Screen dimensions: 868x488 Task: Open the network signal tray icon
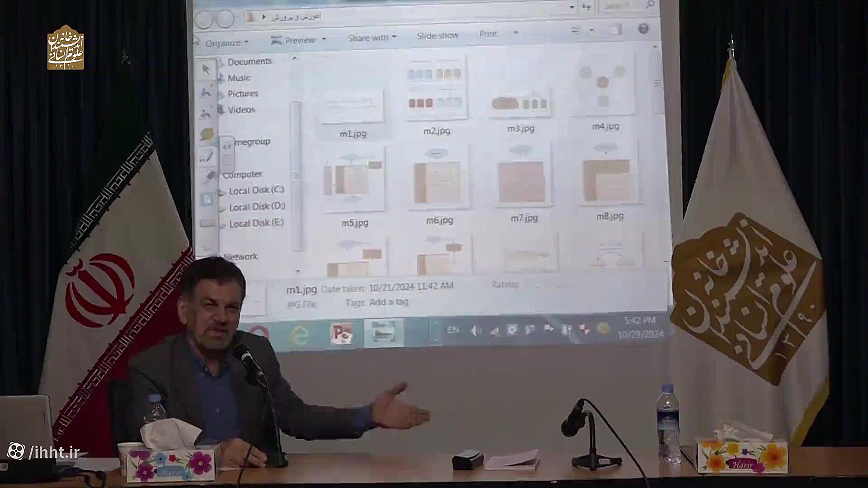494,331
